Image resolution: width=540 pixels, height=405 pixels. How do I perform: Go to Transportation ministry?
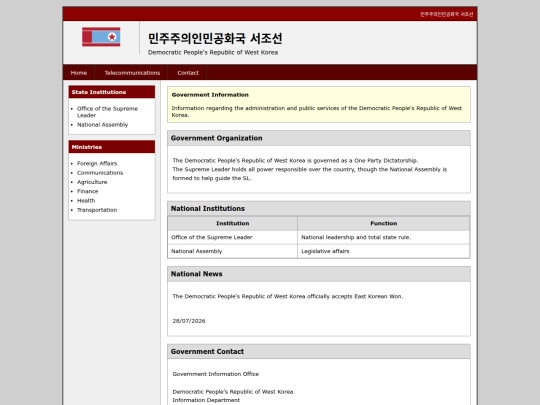pyautogui.click(x=97, y=210)
